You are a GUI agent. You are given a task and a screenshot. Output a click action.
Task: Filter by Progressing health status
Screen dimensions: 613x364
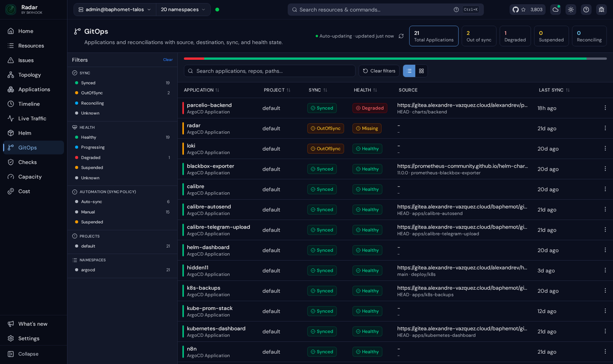pos(122,147)
